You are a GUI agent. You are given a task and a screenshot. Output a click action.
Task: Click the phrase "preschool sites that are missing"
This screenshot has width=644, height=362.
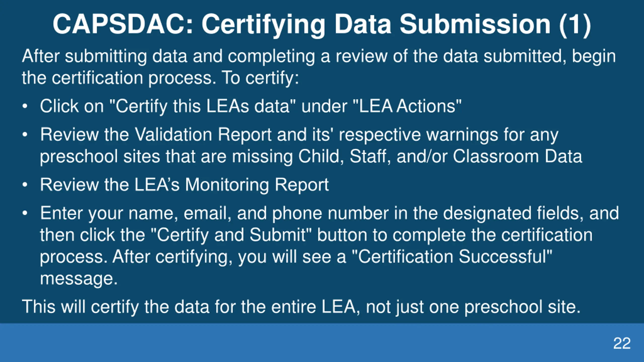(166, 156)
